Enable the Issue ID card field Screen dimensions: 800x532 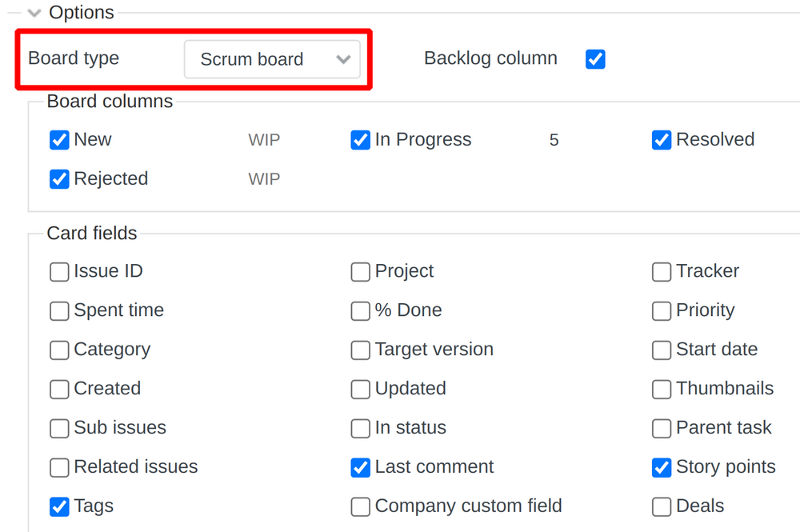(59, 271)
